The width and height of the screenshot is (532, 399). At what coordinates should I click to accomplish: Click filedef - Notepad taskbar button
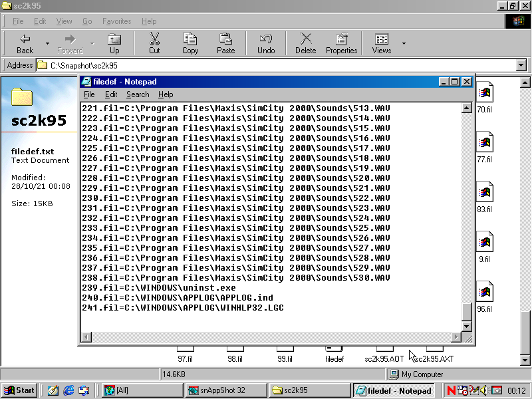pos(394,390)
